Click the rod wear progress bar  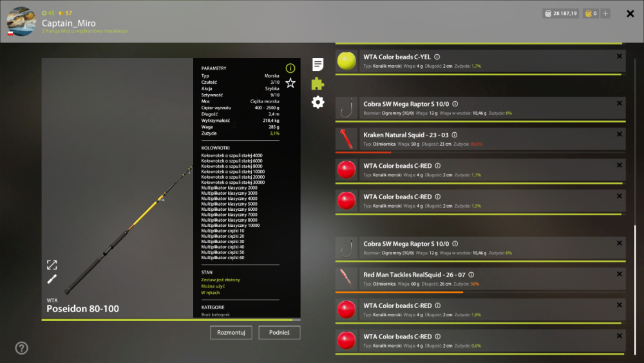pyautogui.click(x=171, y=320)
